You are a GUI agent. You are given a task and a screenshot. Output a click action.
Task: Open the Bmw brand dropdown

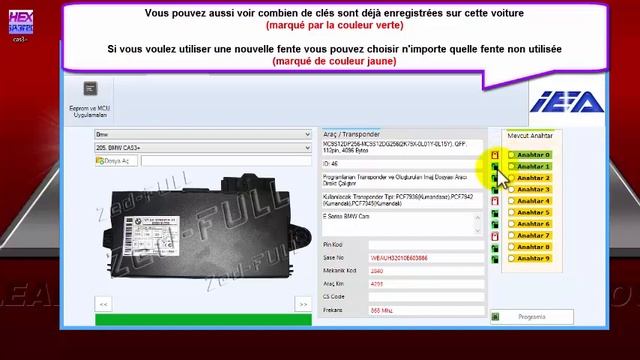(203, 134)
